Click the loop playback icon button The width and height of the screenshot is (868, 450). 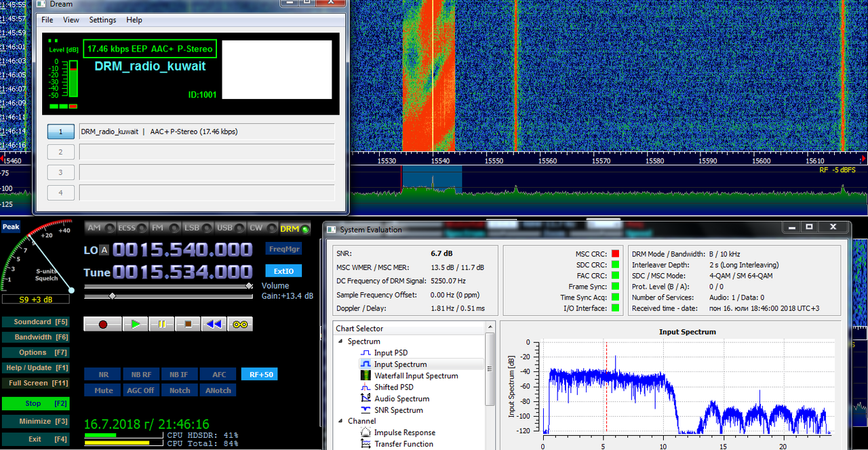click(x=240, y=325)
